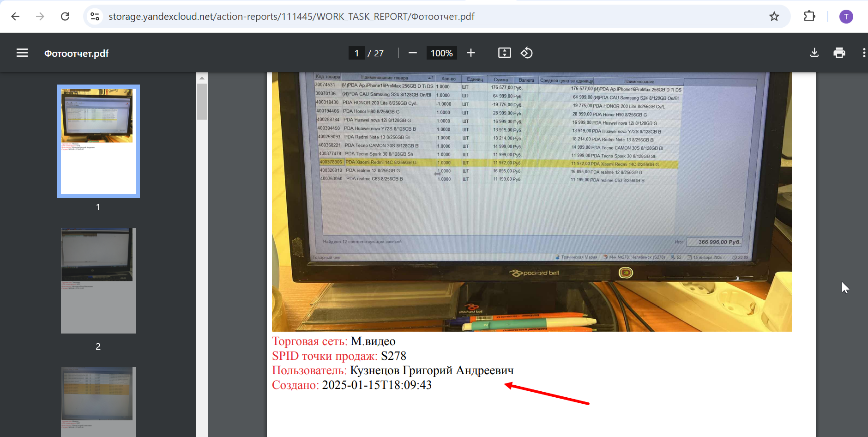Click the 'Фотоотчет.pdf' document title
Viewport: 868px width, 437px height.
click(76, 54)
